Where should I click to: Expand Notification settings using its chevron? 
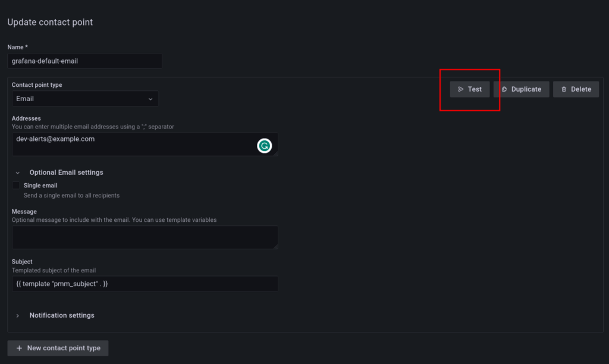[x=18, y=315]
